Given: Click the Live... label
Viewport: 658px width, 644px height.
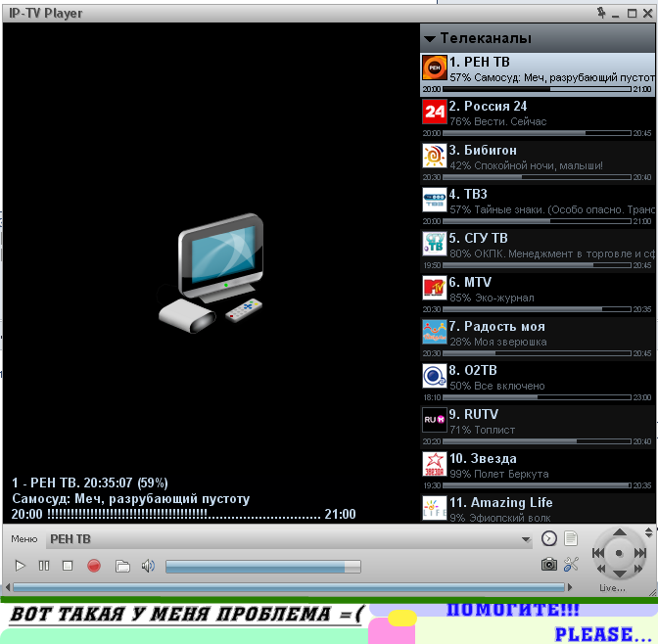Looking at the screenshot, I should point(612,588).
